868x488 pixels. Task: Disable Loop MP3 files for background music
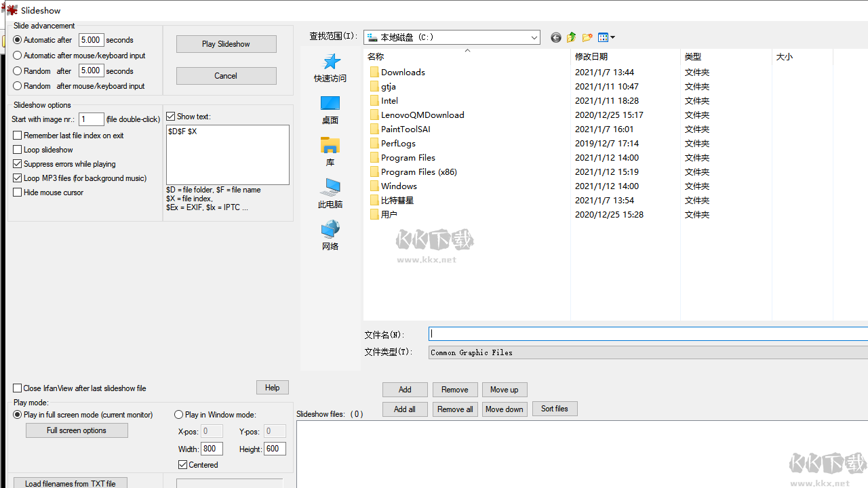click(x=18, y=178)
